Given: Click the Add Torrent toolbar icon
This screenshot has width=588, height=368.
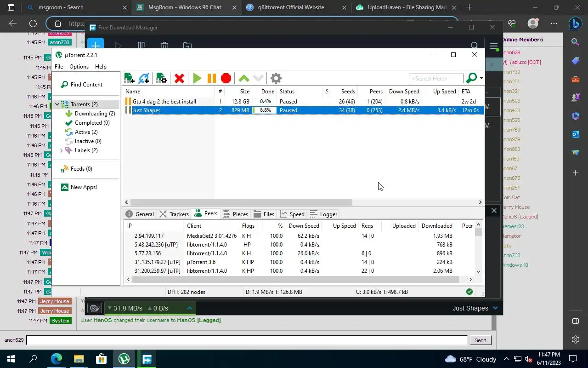Looking at the screenshot, I should click(x=129, y=78).
